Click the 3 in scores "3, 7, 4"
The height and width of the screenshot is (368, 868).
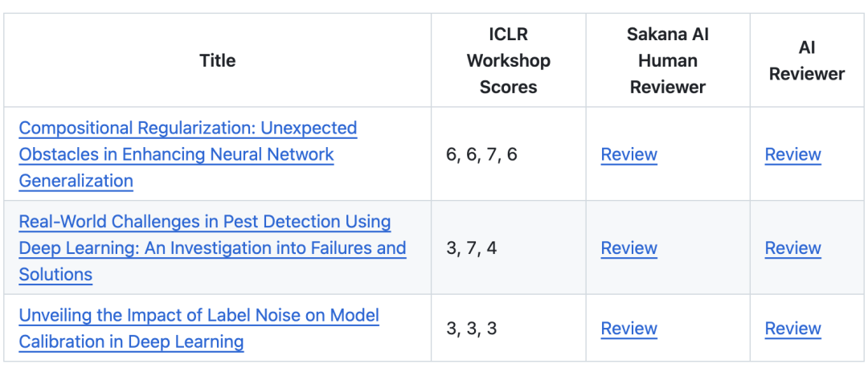coord(452,248)
